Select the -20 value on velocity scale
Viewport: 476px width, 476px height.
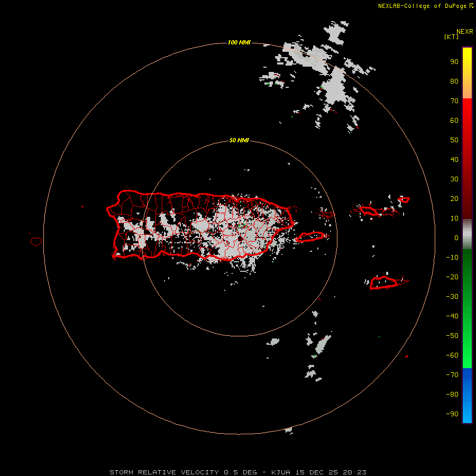click(452, 277)
